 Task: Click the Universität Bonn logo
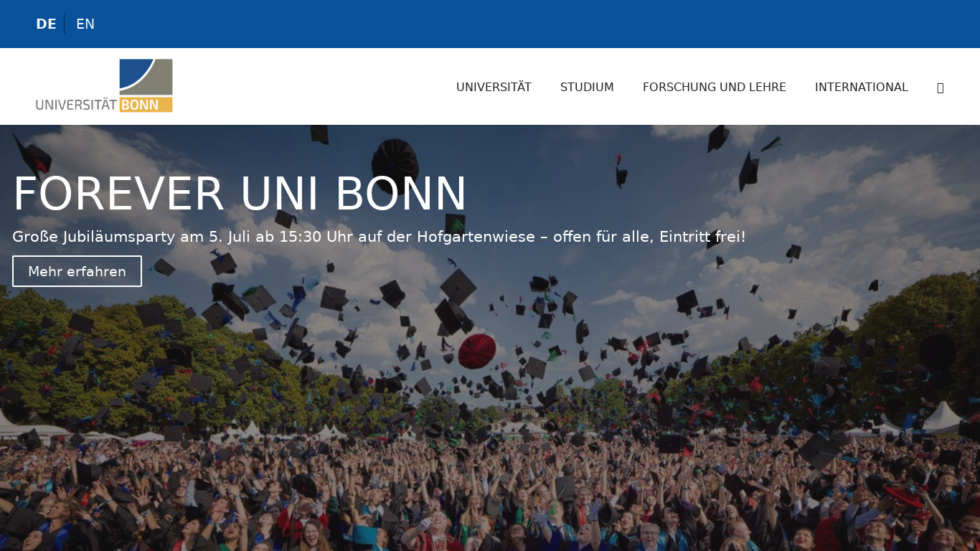pyautogui.click(x=105, y=85)
